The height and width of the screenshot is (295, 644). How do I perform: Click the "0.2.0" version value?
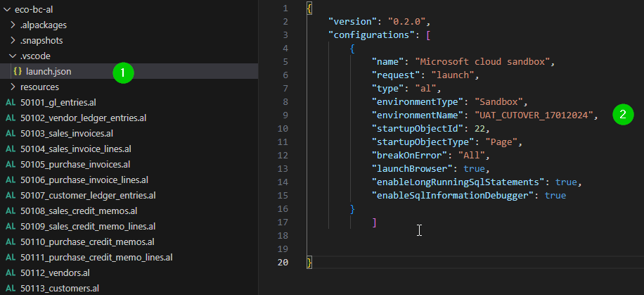(406, 21)
